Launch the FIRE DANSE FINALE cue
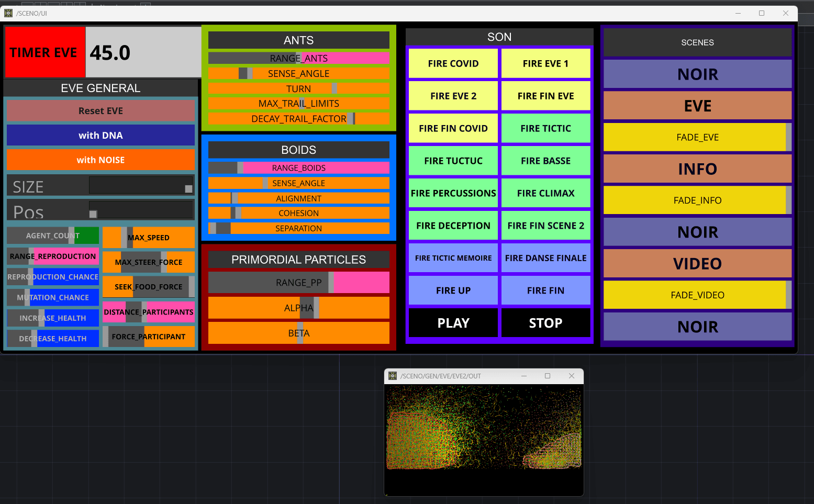This screenshot has width=814, height=504. point(545,258)
